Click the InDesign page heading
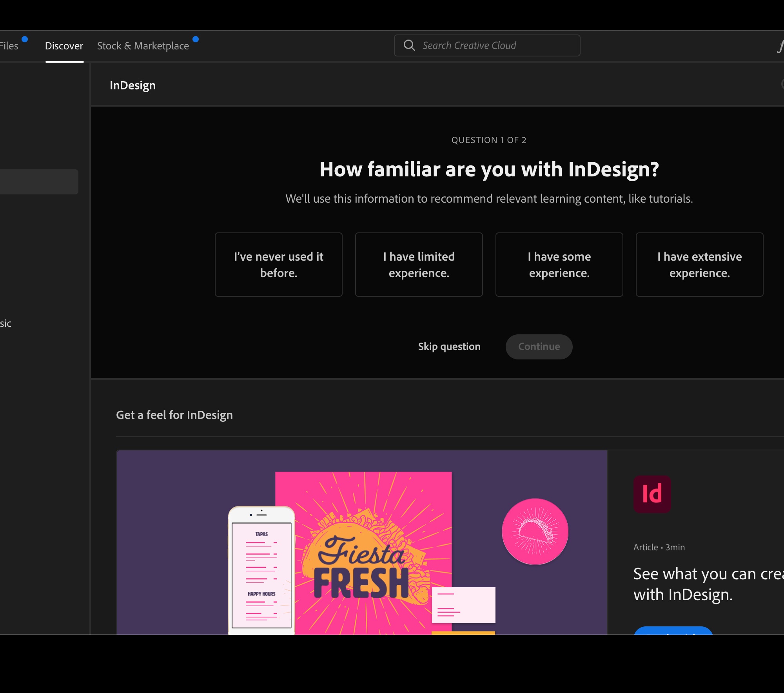The width and height of the screenshot is (784, 693). tap(132, 85)
